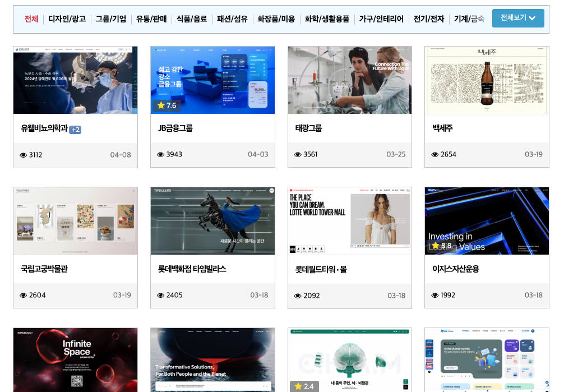
Task: Select the 패션/섬유 category
Action: click(x=232, y=19)
